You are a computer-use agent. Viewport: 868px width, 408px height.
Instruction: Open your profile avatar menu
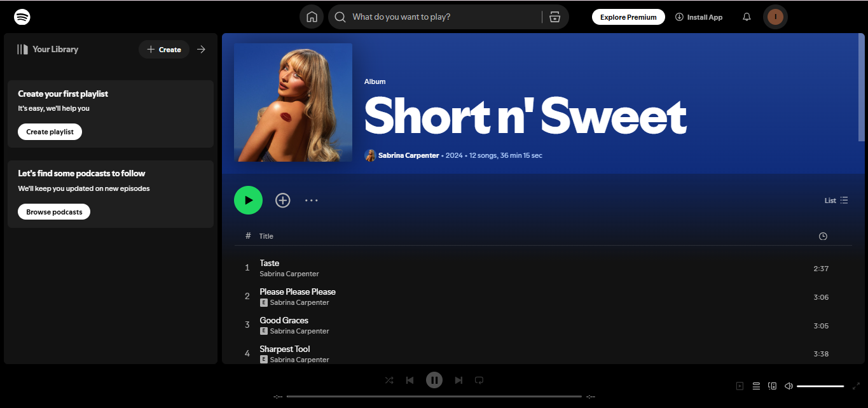pos(775,17)
